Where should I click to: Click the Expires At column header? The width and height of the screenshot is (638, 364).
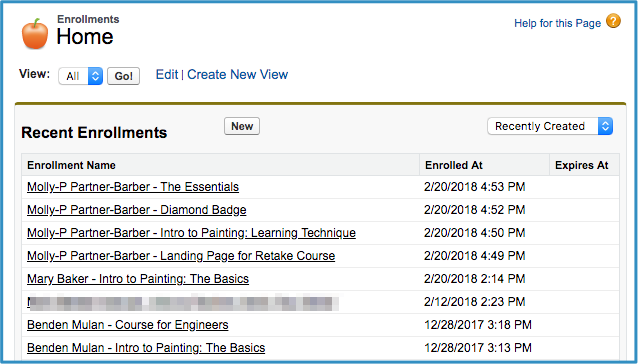(x=581, y=165)
